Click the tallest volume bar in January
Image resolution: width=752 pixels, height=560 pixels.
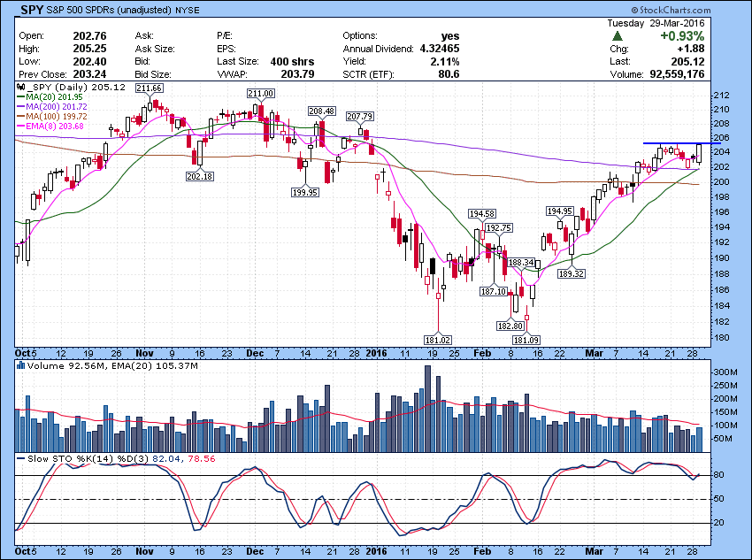click(x=428, y=409)
